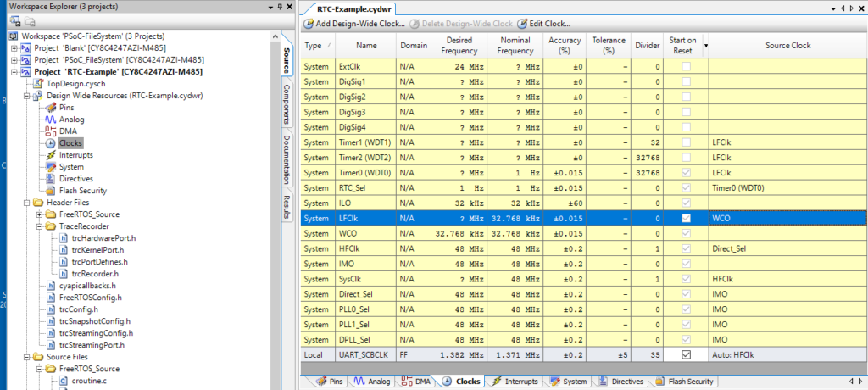Viewport: 868px width, 390px height.
Task: Toggle Start on Reset for Timer1 (WDT1)
Action: pyautogui.click(x=686, y=142)
